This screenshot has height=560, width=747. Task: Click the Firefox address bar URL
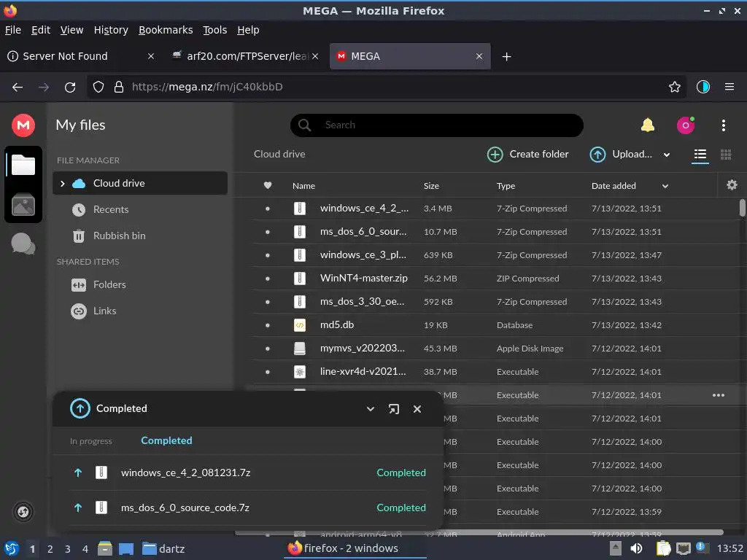tap(207, 87)
